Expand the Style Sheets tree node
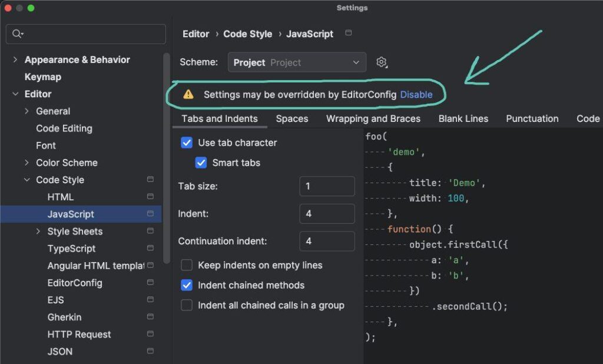 pyautogui.click(x=38, y=231)
